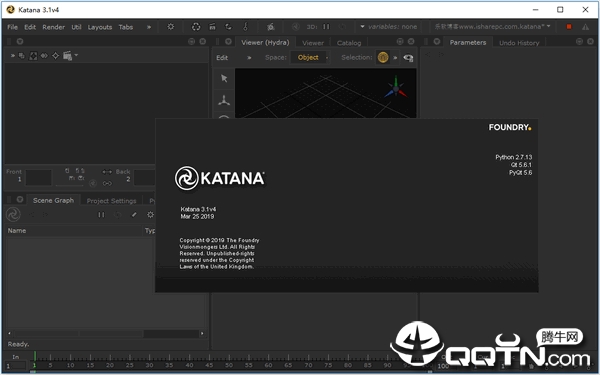
Task: Click the clapperboard render icon in top toolbar
Action: pos(212,26)
